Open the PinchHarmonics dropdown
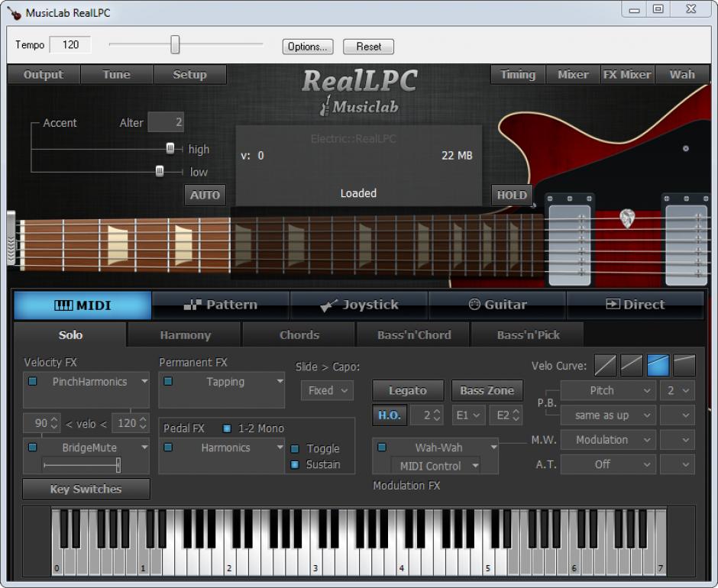 click(144, 381)
